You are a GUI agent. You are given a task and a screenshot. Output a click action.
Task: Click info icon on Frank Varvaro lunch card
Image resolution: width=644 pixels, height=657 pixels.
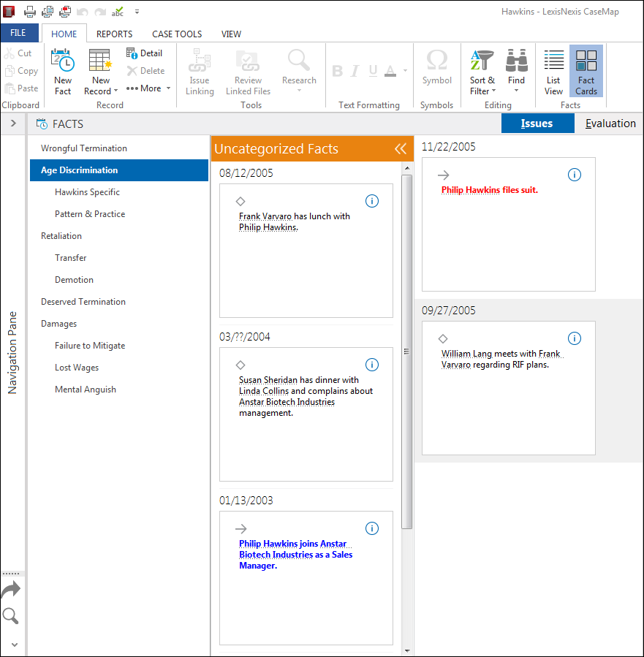pos(371,201)
